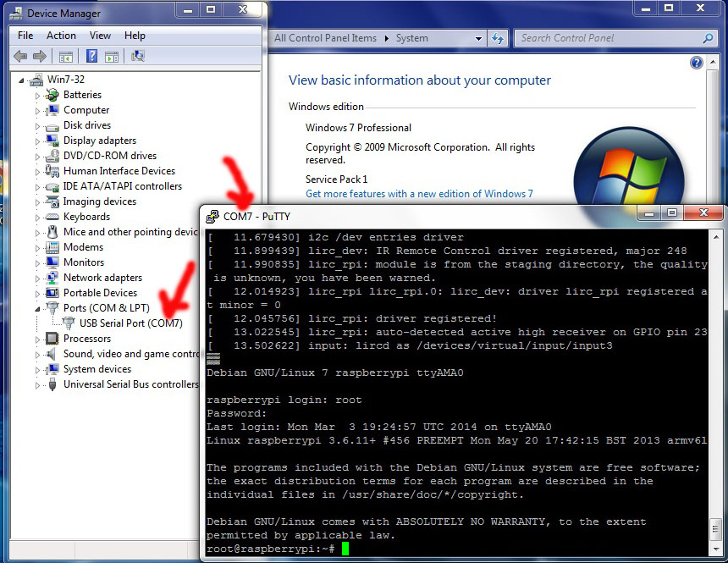Click the Back arrow in Device Manager toolbar
Image resolution: width=728 pixels, height=563 pixels.
(20, 57)
